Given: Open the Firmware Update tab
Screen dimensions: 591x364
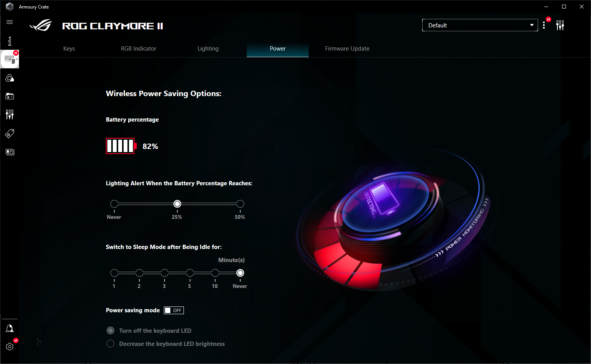Looking at the screenshot, I should (x=347, y=49).
